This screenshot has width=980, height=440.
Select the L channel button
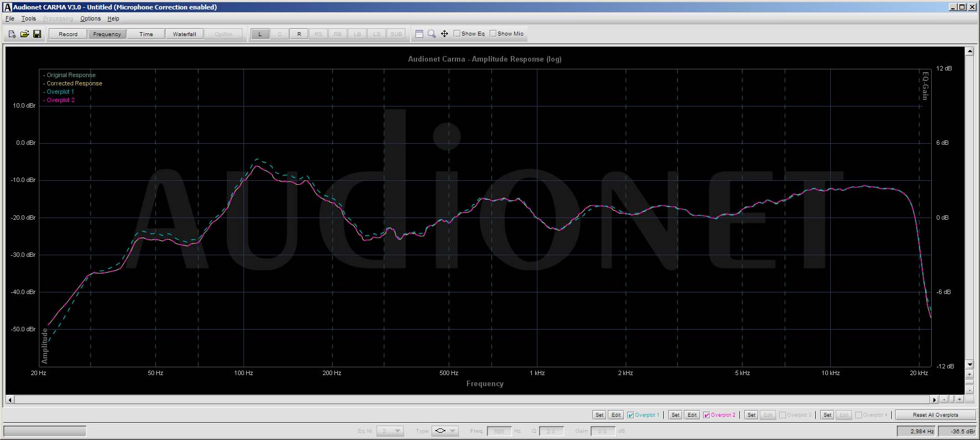260,34
